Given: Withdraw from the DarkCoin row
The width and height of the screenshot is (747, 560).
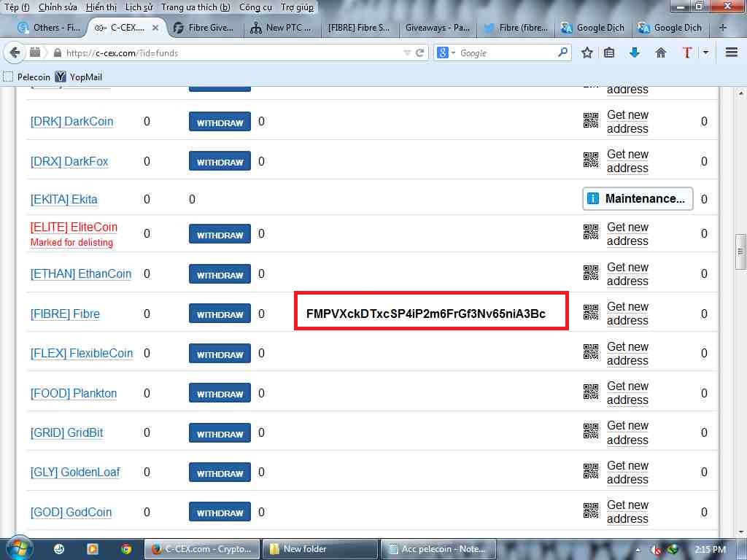Looking at the screenshot, I should (x=220, y=122).
